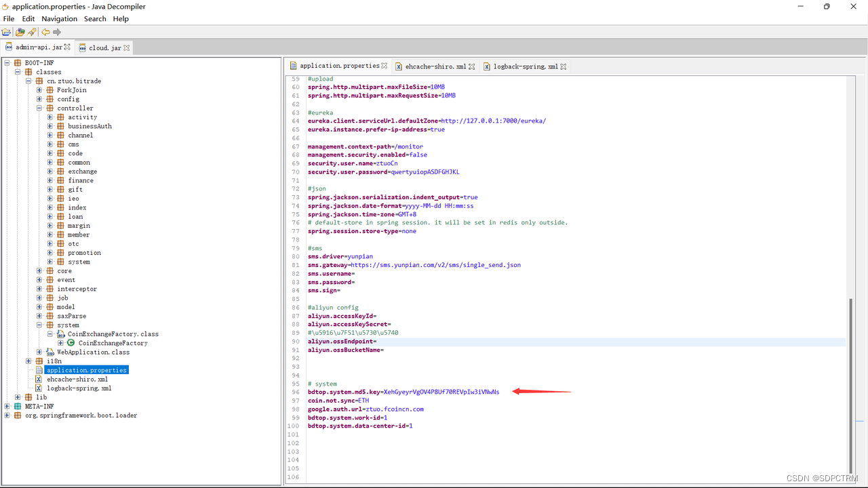Close the cloud.jar tab

(x=126, y=47)
